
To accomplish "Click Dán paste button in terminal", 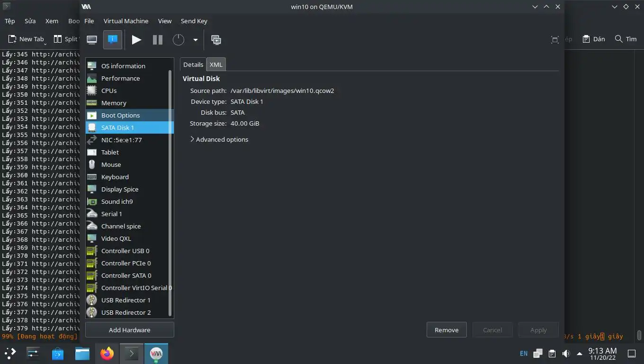I will (x=593, y=39).
